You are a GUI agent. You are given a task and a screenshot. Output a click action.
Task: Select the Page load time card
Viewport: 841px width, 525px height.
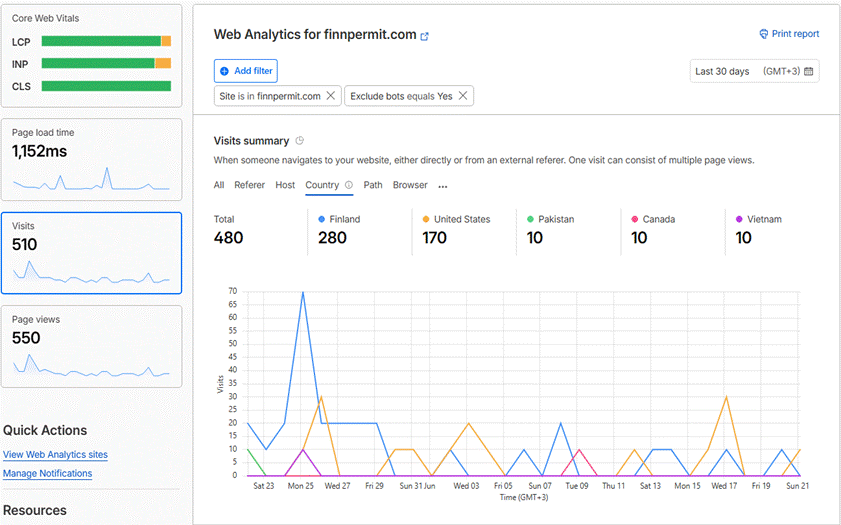click(x=92, y=159)
